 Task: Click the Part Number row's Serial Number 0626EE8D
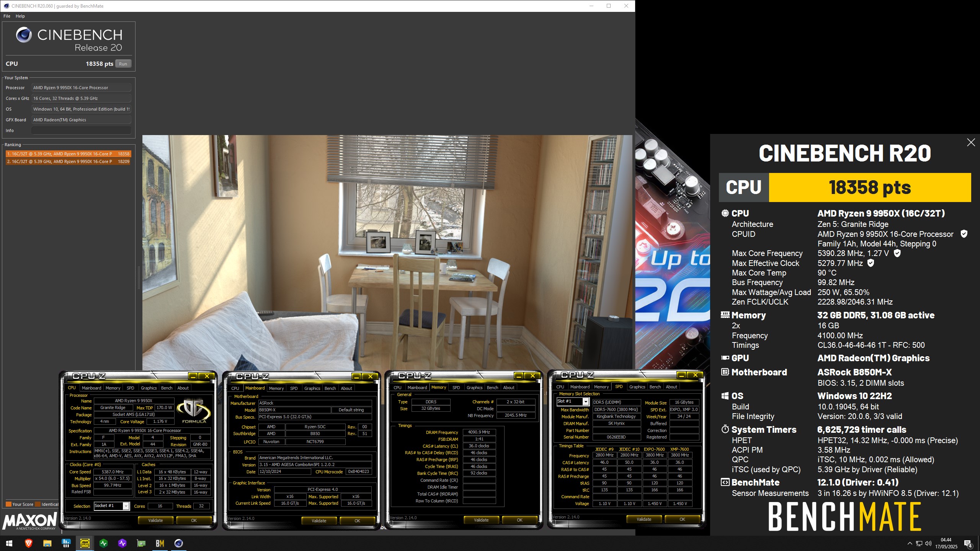tap(616, 437)
